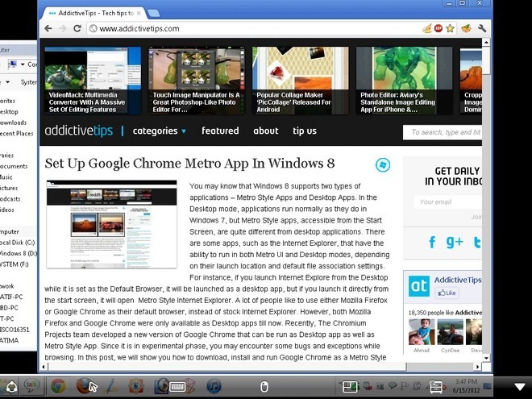Open the Set Up Google Chrome Metro App headline
532x399 pixels.
[x=189, y=163]
